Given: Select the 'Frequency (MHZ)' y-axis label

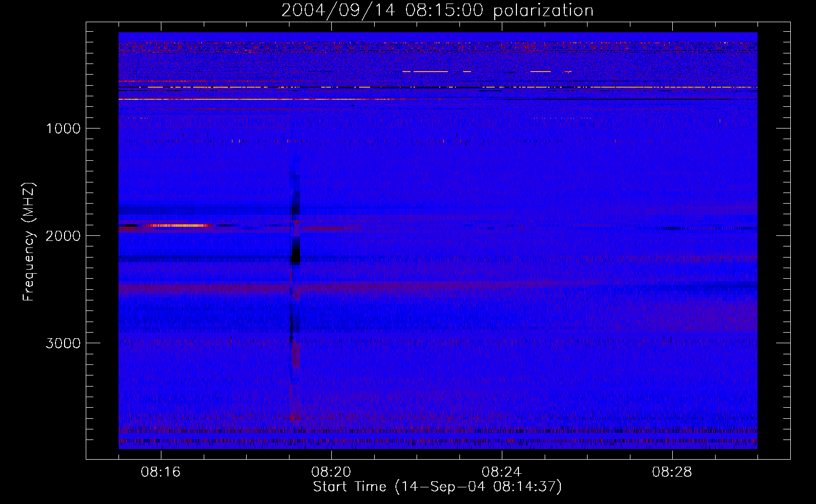Looking at the screenshot, I should point(29,242).
